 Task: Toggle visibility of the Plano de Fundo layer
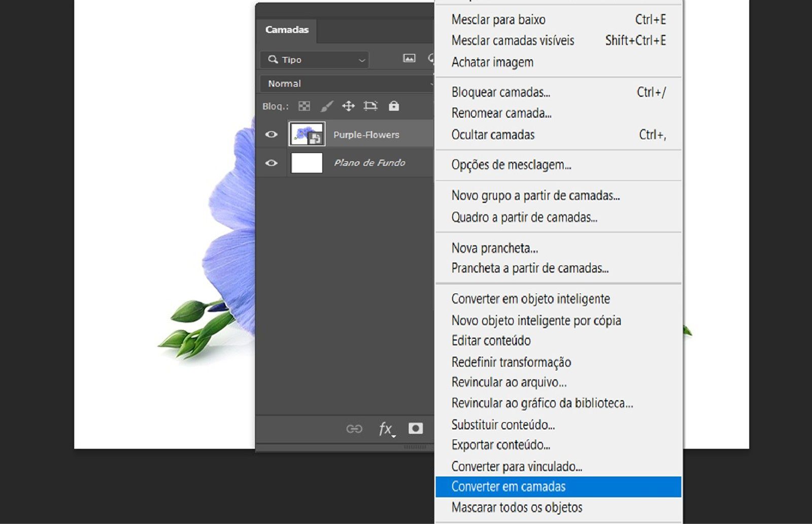point(271,162)
